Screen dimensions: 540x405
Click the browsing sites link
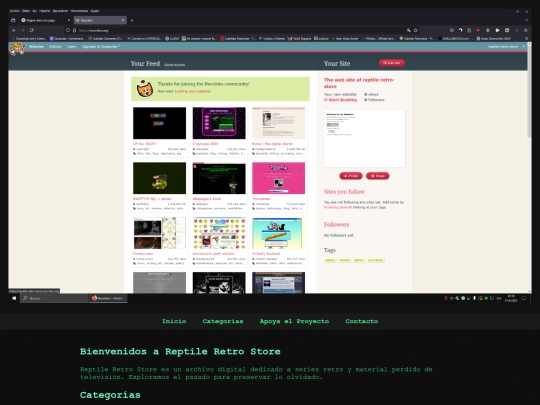pyautogui.click(x=335, y=207)
